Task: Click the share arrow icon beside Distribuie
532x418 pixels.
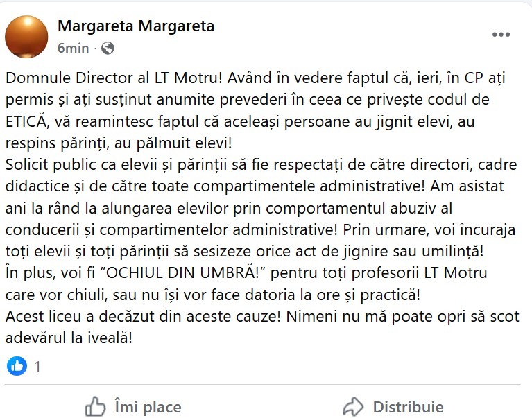Action: (x=353, y=406)
